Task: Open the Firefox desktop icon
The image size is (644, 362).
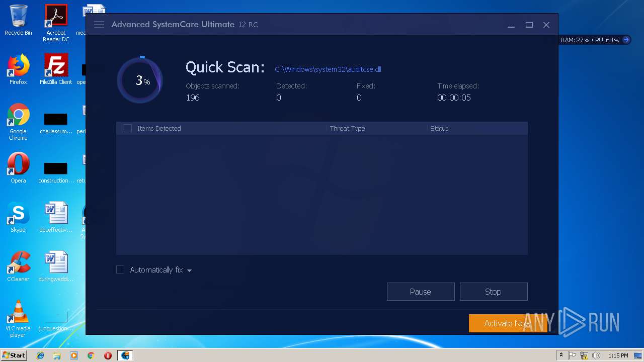Action: (18, 69)
